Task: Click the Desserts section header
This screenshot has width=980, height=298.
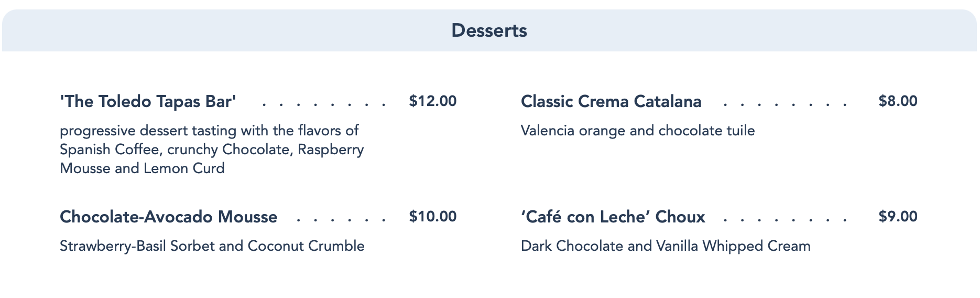Action: pos(489,30)
